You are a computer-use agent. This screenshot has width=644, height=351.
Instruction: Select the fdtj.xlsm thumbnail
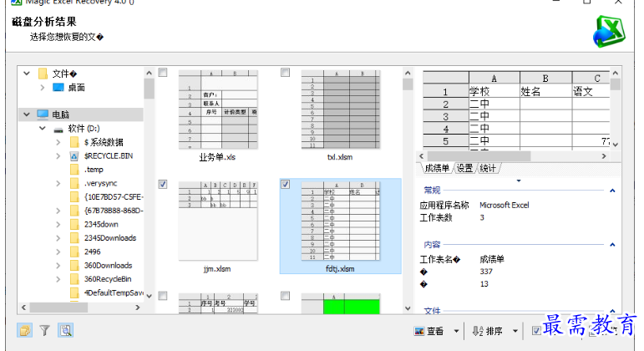pyautogui.click(x=341, y=221)
